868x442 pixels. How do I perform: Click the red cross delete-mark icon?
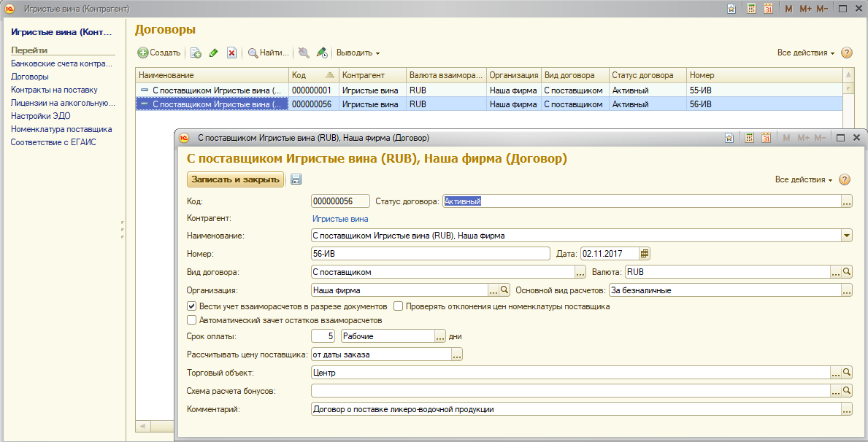[x=232, y=53]
